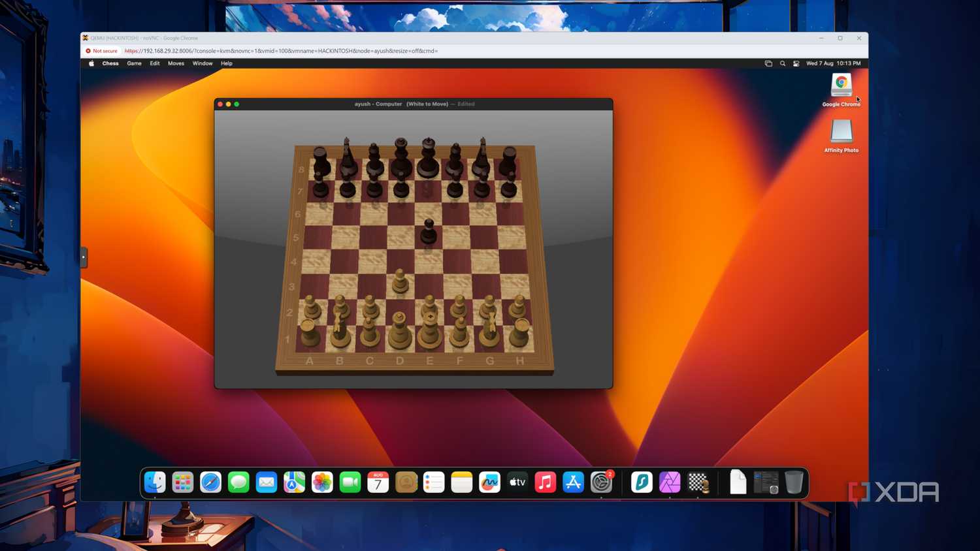Open Control Center in menu bar
This screenshot has width=980, height=551.
tap(796, 63)
